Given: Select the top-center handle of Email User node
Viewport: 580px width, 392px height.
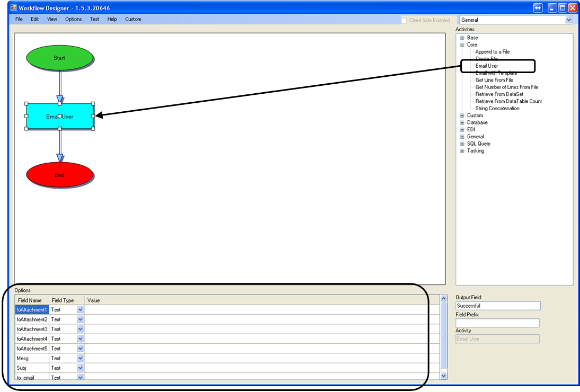Looking at the screenshot, I should tap(60, 103).
